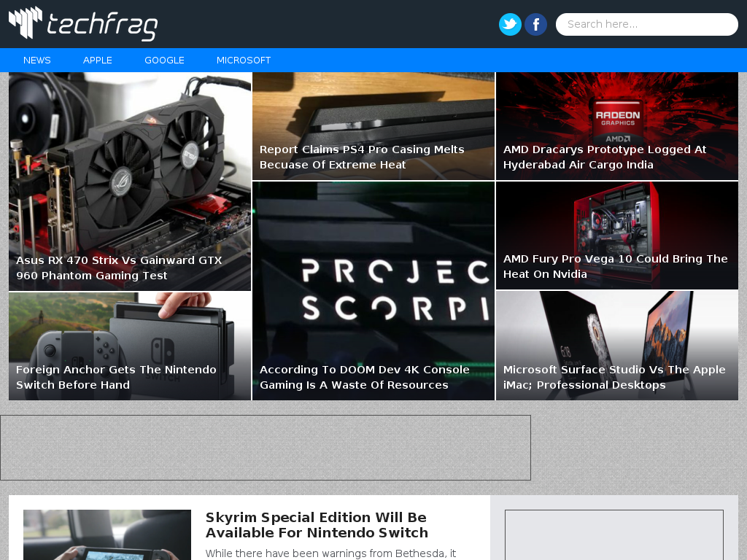Open the Facebook social icon
The image size is (747, 560).
[535, 24]
